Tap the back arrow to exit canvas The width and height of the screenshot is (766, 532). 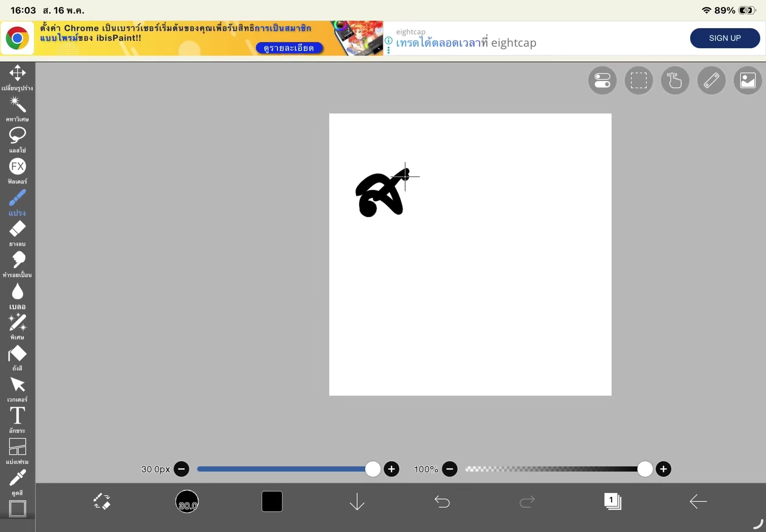(x=698, y=501)
